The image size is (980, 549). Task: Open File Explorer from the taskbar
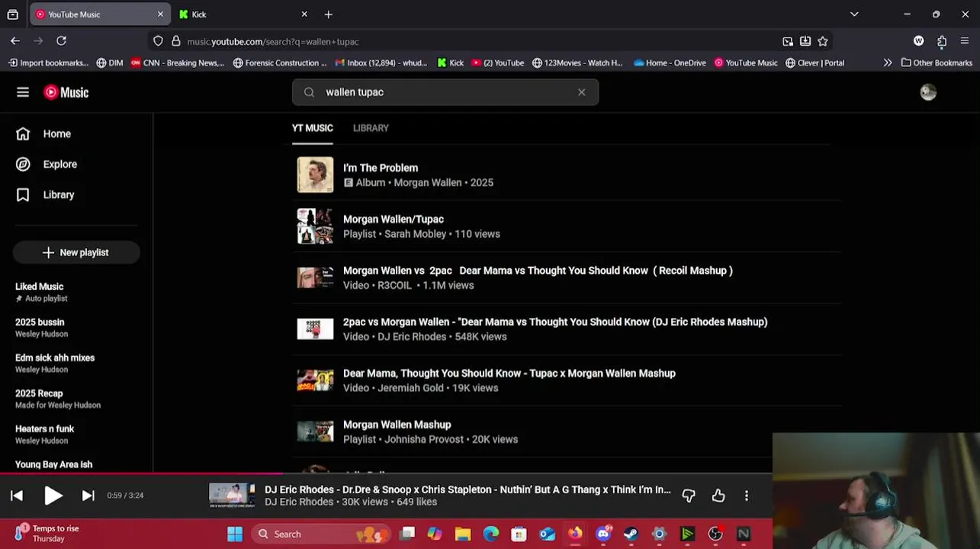tap(463, 534)
